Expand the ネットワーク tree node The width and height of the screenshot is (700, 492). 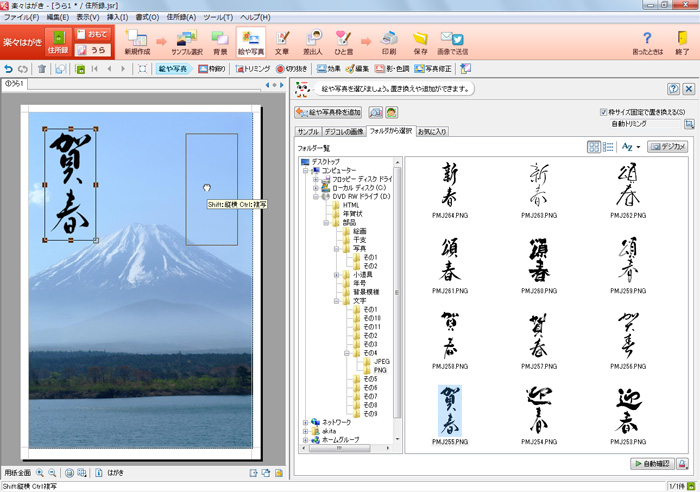tap(305, 423)
